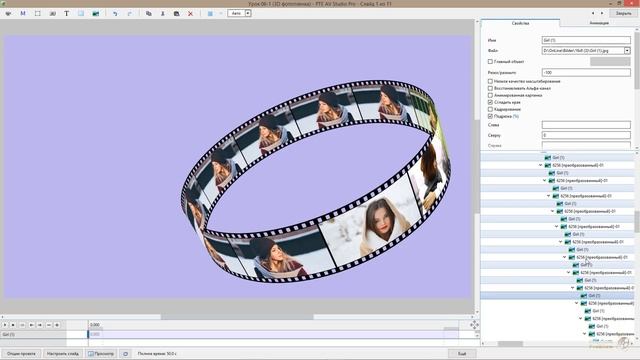The height and width of the screenshot is (360, 640).
Task: Select the Girl (1) timeline track label
Action: pos(33,334)
